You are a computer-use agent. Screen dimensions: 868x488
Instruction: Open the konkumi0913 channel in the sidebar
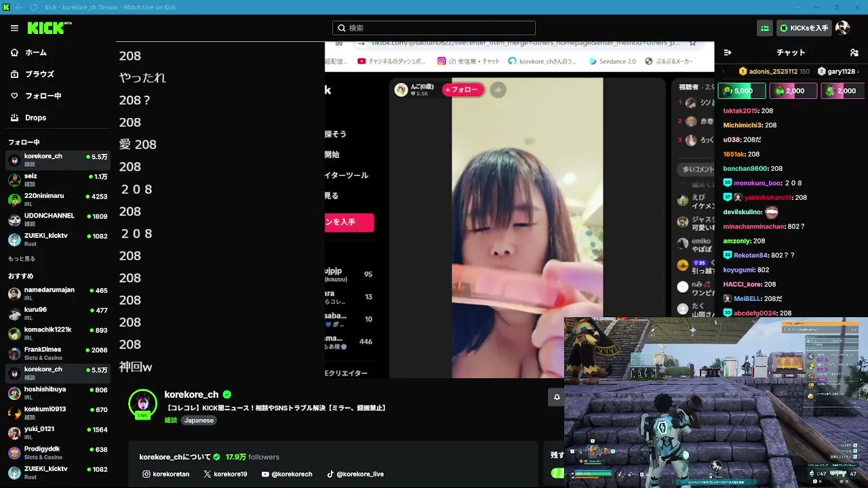click(x=58, y=413)
